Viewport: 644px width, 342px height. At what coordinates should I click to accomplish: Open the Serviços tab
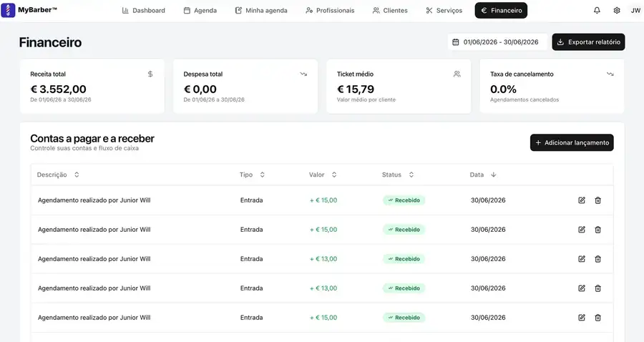pos(444,10)
